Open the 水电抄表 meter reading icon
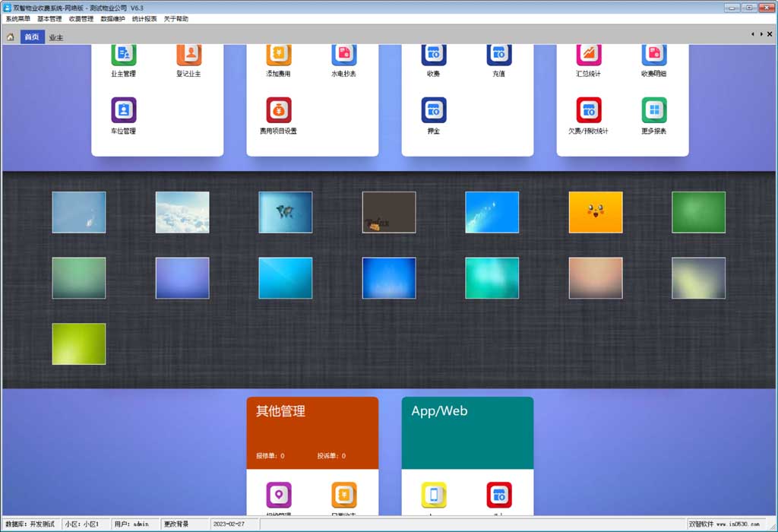The height and width of the screenshot is (532, 778). pyautogui.click(x=344, y=55)
